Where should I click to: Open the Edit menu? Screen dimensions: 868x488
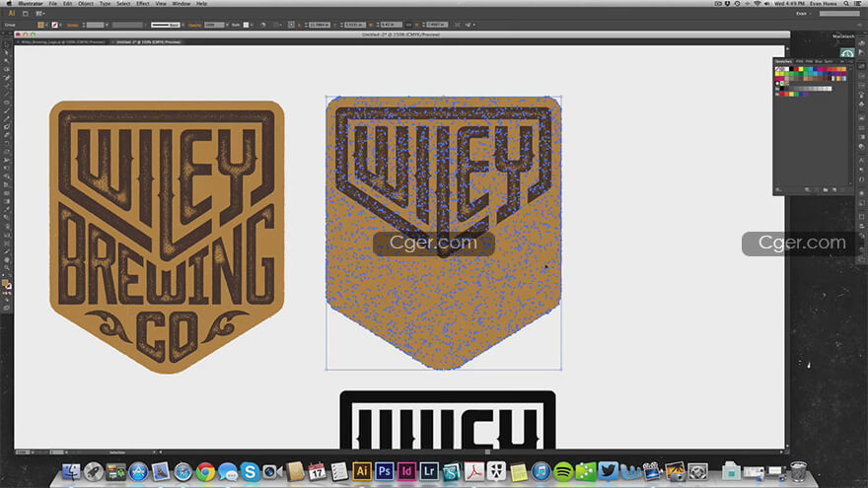click(x=67, y=3)
